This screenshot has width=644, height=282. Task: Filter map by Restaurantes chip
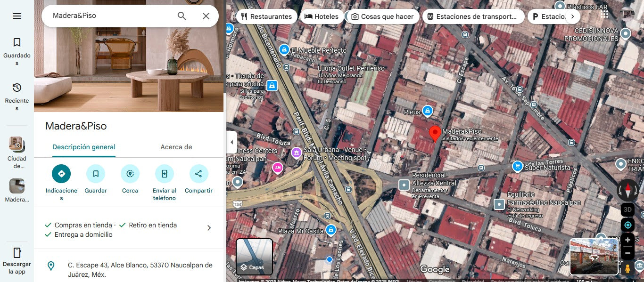pyautogui.click(x=266, y=16)
